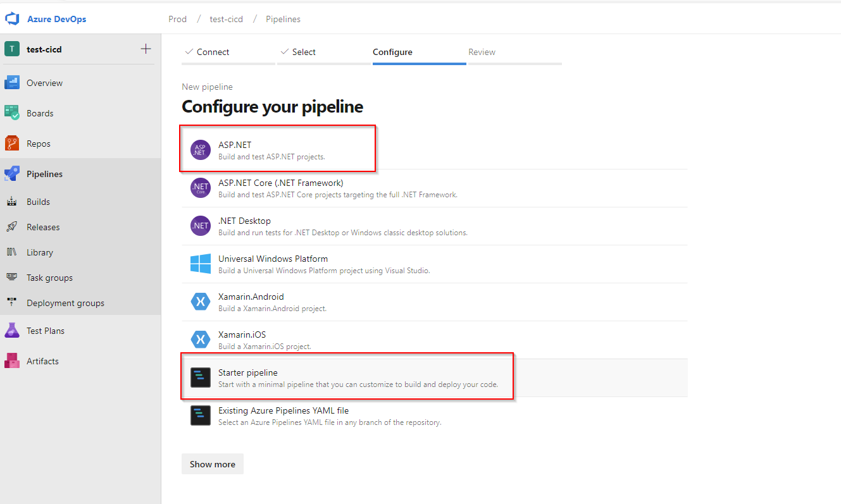Viewport: 841px width, 504px height.
Task: Click 'Start with a minimal pipeline' description
Action: pos(358,384)
